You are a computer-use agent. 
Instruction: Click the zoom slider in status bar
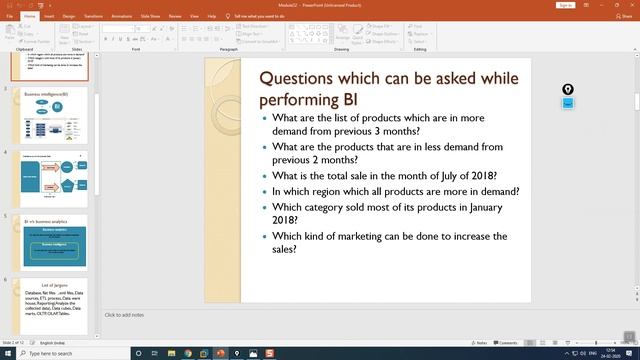pos(596,343)
